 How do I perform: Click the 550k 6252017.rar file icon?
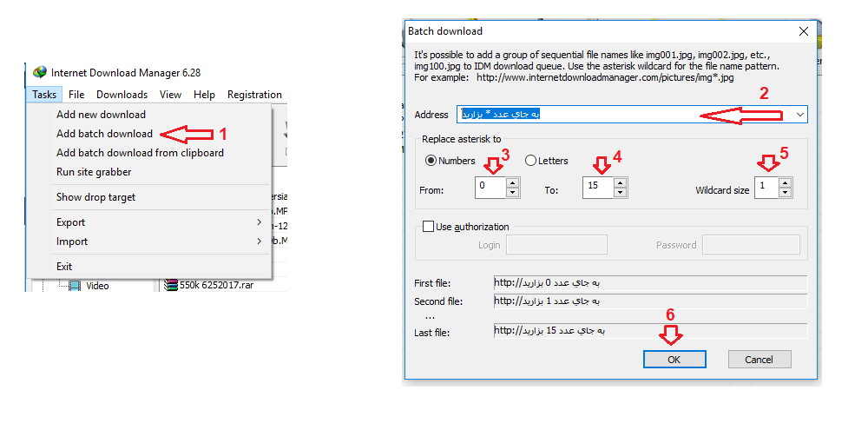click(170, 285)
